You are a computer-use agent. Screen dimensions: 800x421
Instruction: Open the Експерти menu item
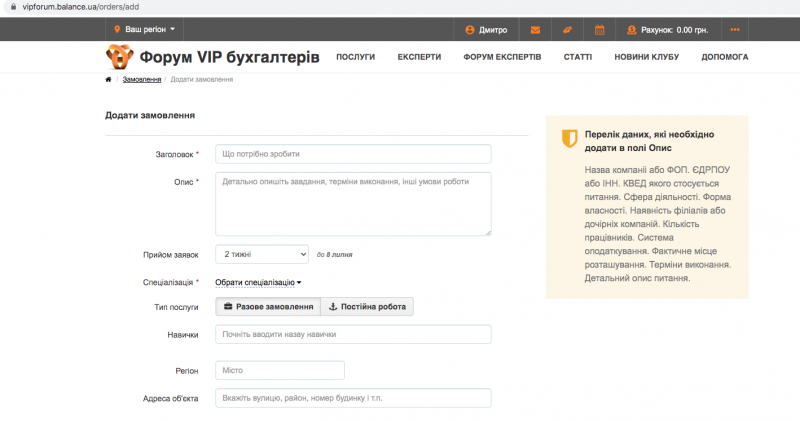[x=419, y=57]
